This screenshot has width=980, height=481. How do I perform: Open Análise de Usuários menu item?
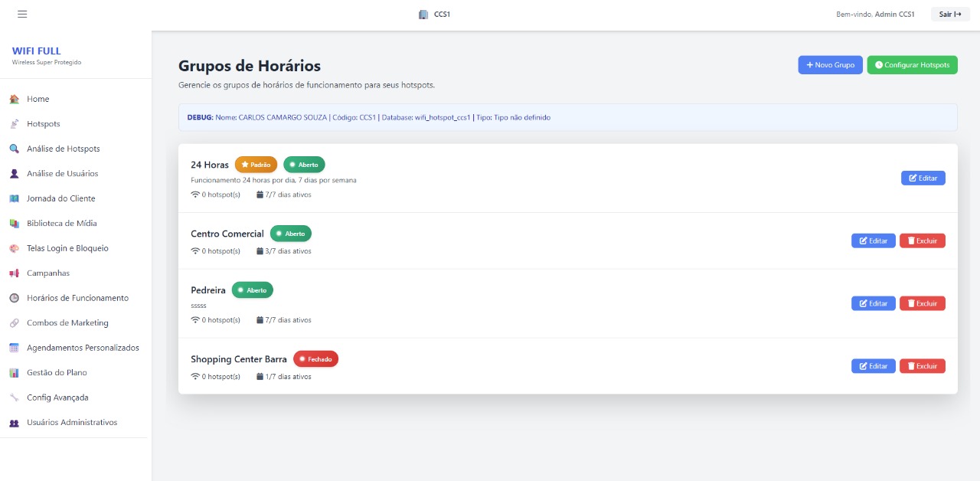pyautogui.click(x=62, y=174)
